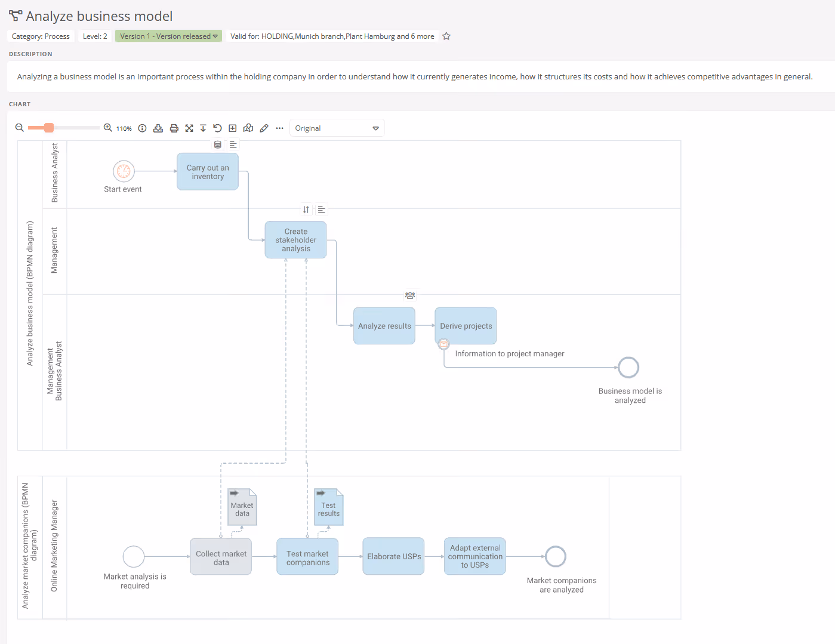The image size is (835, 644).
Task: Open more chart options (three dots)
Action: coord(279,128)
